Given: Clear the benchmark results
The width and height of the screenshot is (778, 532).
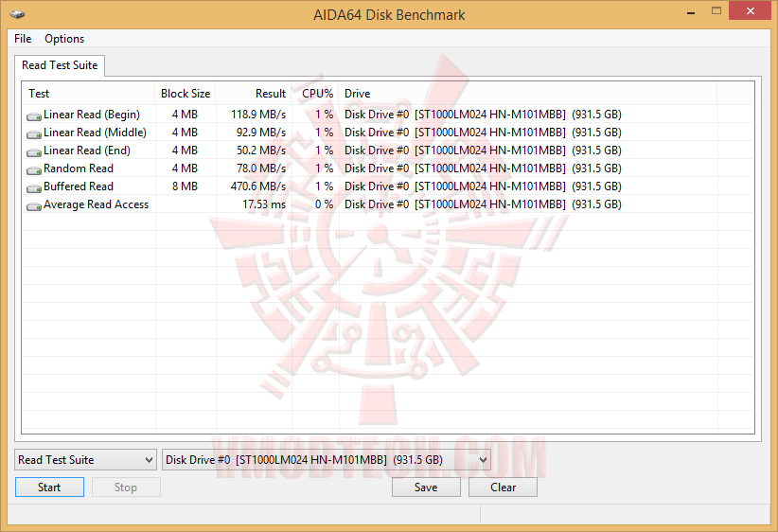Looking at the screenshot, I should coord(504,488).
